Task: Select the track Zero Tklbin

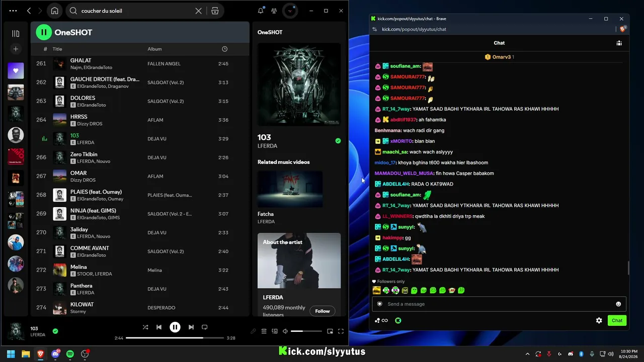Action: 84,154
